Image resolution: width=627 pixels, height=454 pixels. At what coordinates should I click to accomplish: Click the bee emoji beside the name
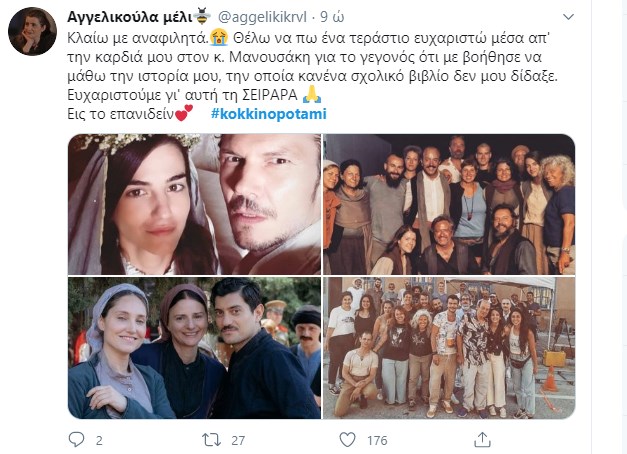coord(202,16)
